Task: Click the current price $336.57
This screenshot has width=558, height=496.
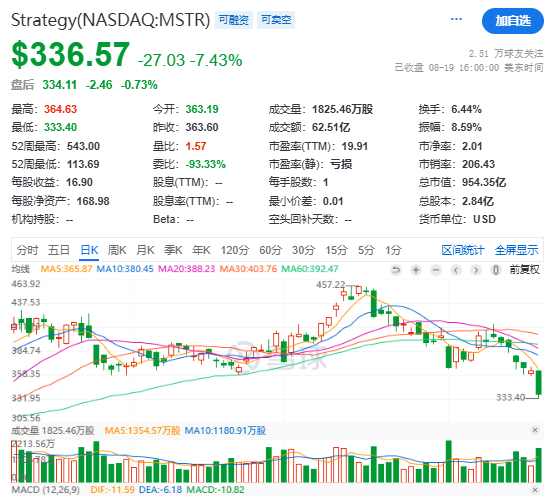Action: click(x=70, y=55)
